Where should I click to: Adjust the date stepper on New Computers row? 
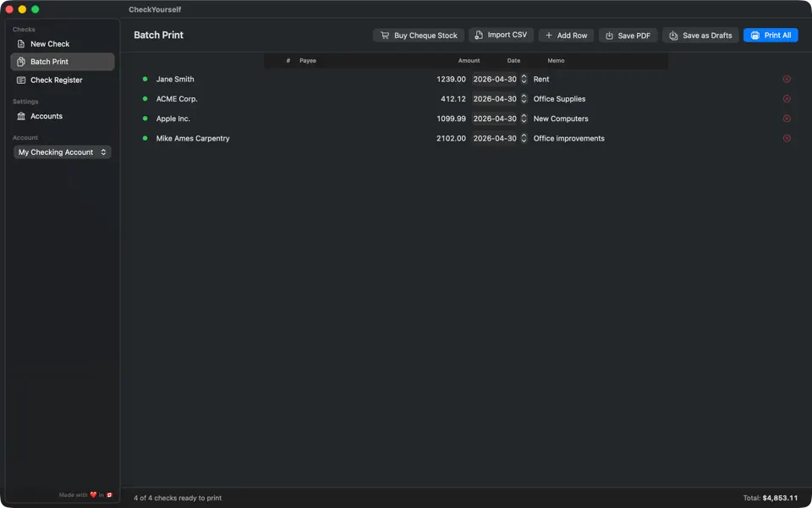click(524, 119)
